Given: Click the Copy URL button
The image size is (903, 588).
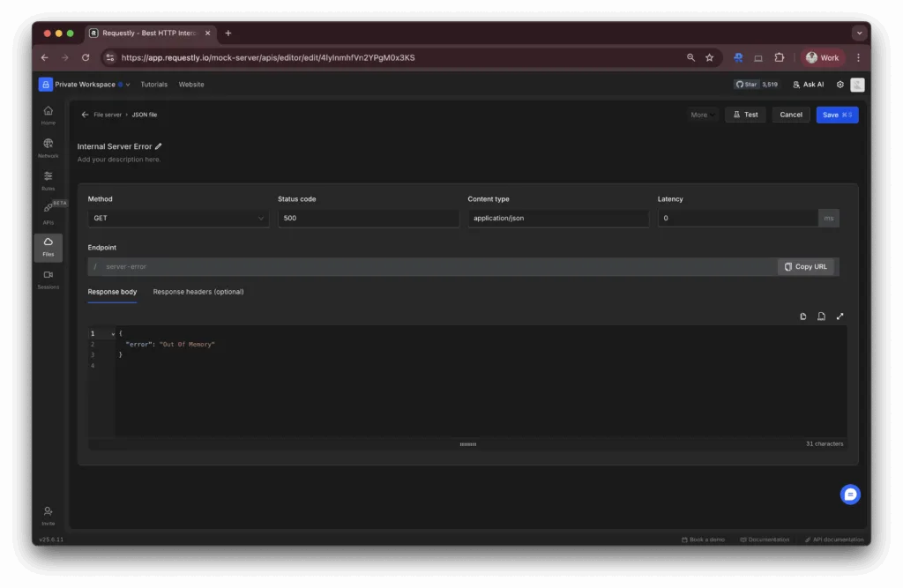Looking at the screenshot, I should [805, 266].
